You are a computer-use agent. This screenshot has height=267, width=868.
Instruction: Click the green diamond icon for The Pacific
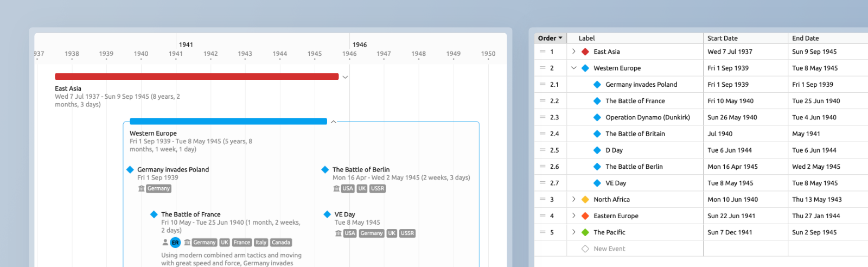point(585,232)
